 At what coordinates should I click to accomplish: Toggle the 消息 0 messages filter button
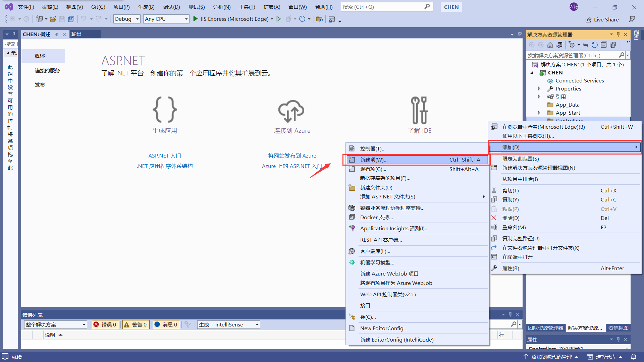pos(166,324)
